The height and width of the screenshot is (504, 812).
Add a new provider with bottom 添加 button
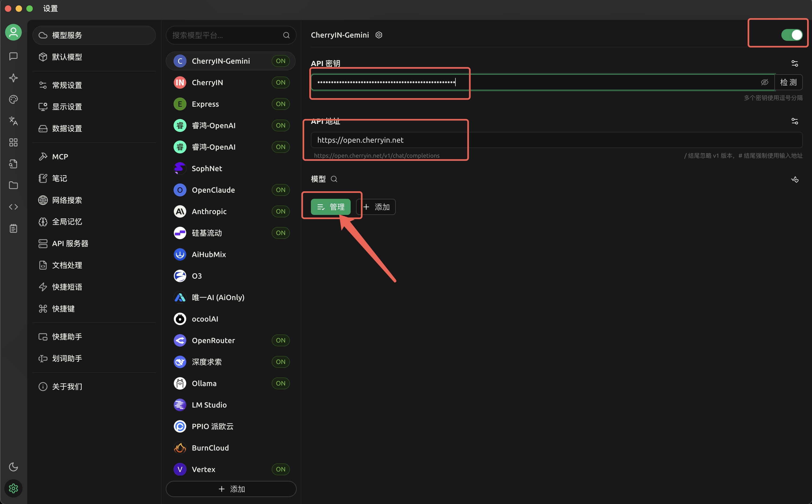click(x=231, y=489)
